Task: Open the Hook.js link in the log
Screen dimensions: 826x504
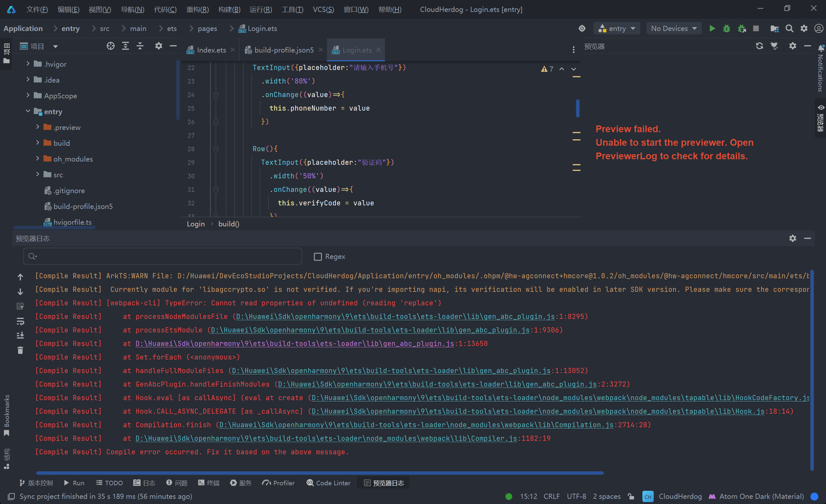Action: pos(538,411)
